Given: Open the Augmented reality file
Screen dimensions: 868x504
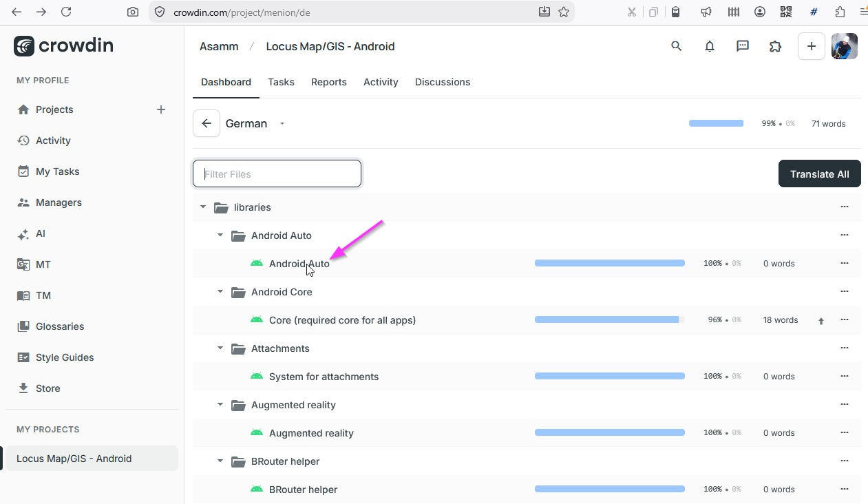Looking at the screenshot, I should [x=311, y=433].
